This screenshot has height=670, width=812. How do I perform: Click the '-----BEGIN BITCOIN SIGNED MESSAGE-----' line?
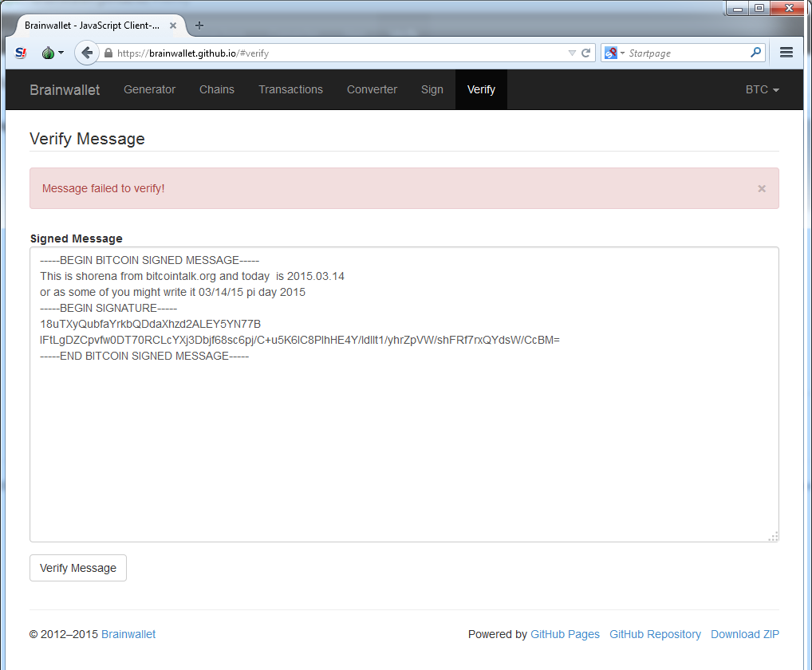[x=150, y=261]
